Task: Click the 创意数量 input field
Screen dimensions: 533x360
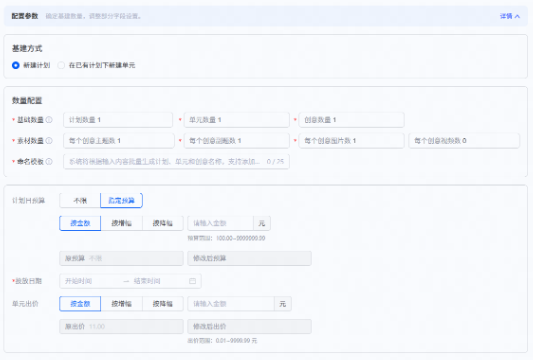Action: 351,120
